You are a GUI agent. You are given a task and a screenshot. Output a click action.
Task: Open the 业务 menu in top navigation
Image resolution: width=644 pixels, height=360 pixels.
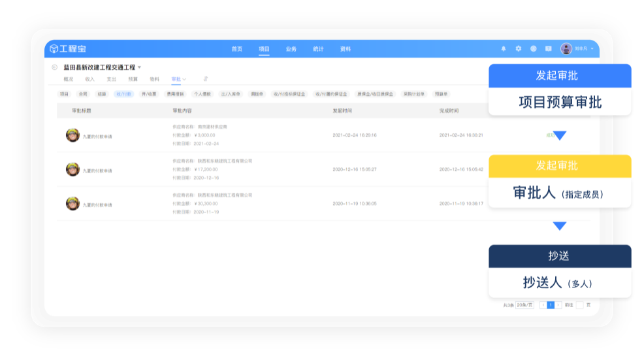[291, 49]
